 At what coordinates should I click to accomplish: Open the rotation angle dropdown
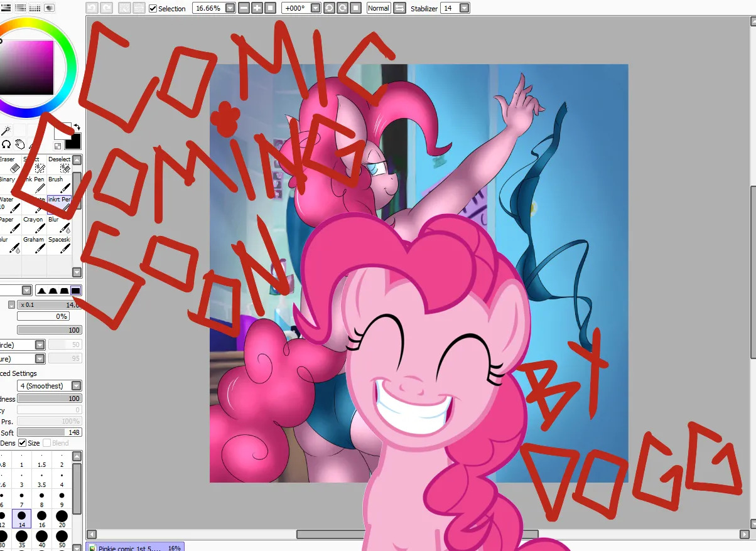pyautogui.click(x=315, y=8)
